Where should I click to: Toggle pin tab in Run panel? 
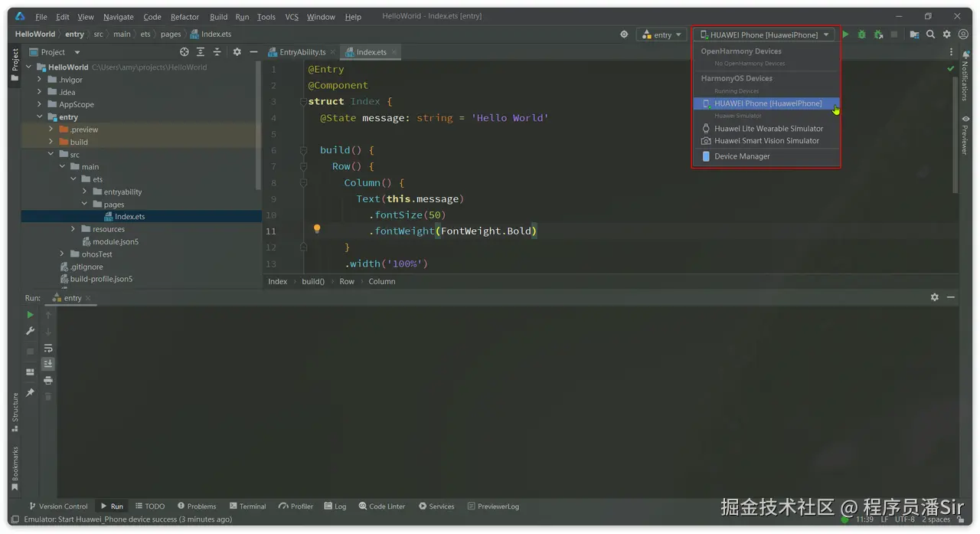click(x=30, y=392)
